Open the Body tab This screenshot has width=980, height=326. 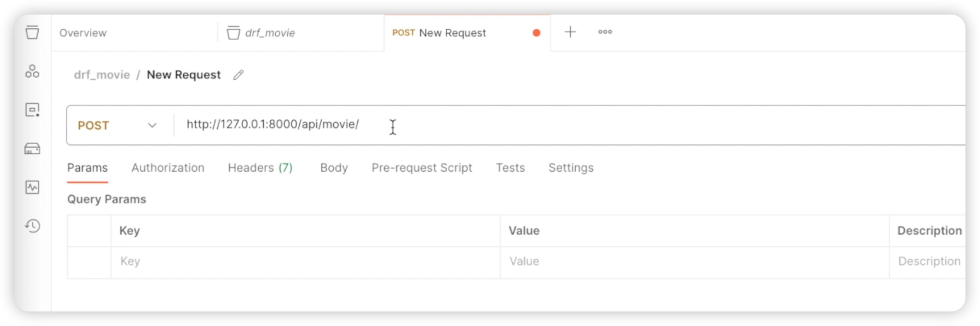[x=334, y=168]
